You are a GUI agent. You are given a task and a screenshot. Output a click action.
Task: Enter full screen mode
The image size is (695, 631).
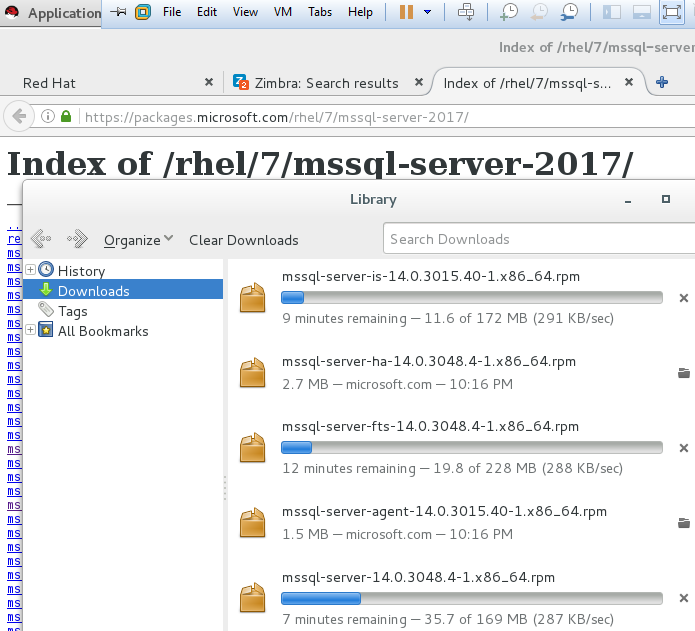pos(672,12)
